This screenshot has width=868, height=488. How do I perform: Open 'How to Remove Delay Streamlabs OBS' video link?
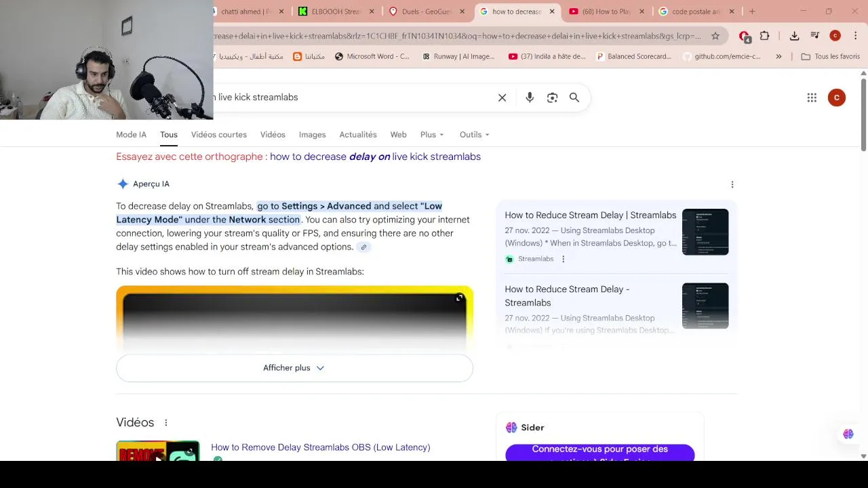pyautogui.click(x=320, y=447)
